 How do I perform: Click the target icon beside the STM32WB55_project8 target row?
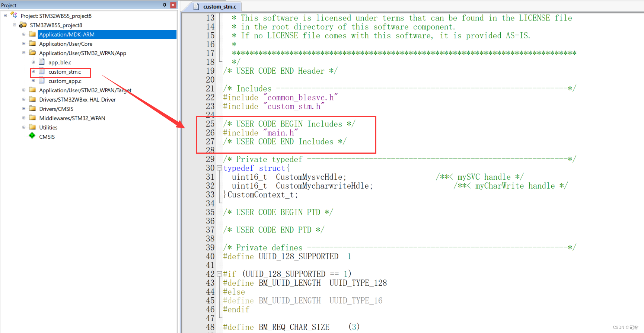pos(23,25)
